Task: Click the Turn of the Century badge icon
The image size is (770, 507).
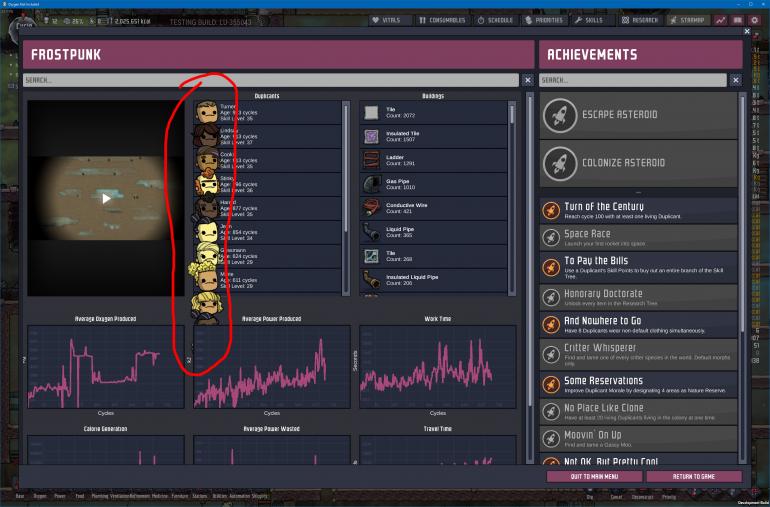Action: (551, 211)
